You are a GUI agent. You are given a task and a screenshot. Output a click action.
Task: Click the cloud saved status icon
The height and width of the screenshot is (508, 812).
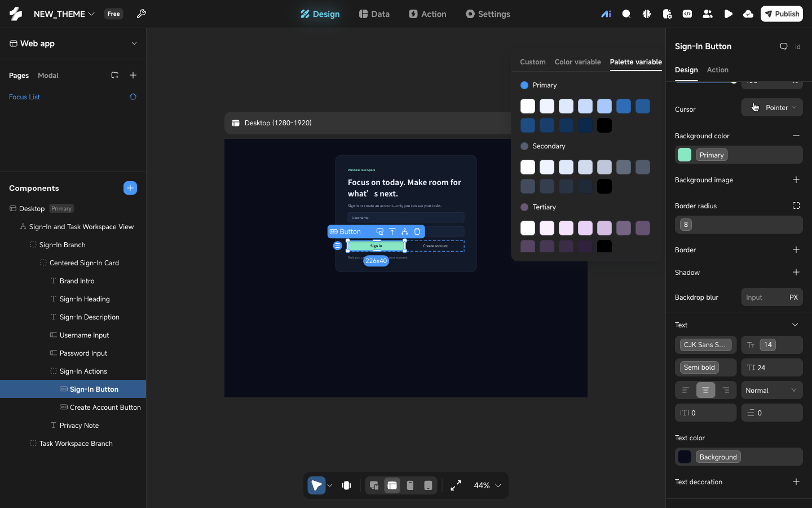tap(748, 14)
